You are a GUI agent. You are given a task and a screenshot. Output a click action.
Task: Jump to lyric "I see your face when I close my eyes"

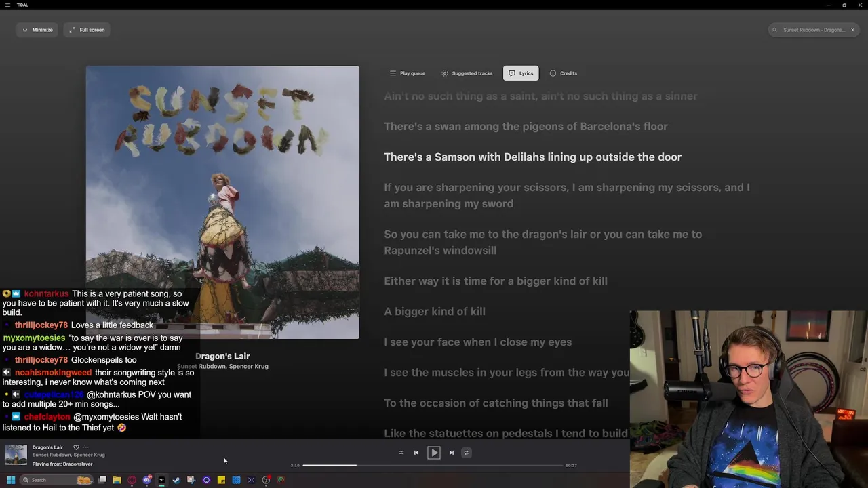pyautogui.click(x=478, y=342)
